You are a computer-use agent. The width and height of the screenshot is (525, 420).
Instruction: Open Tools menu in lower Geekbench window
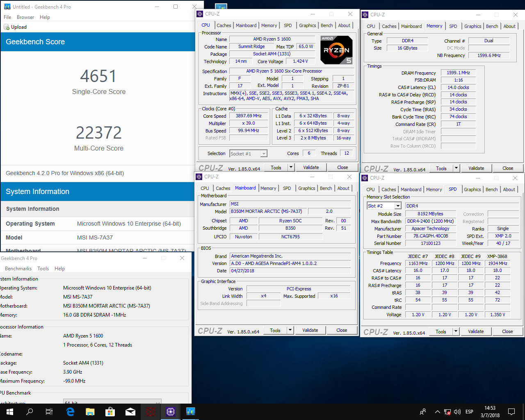click(x=43, y=269)
